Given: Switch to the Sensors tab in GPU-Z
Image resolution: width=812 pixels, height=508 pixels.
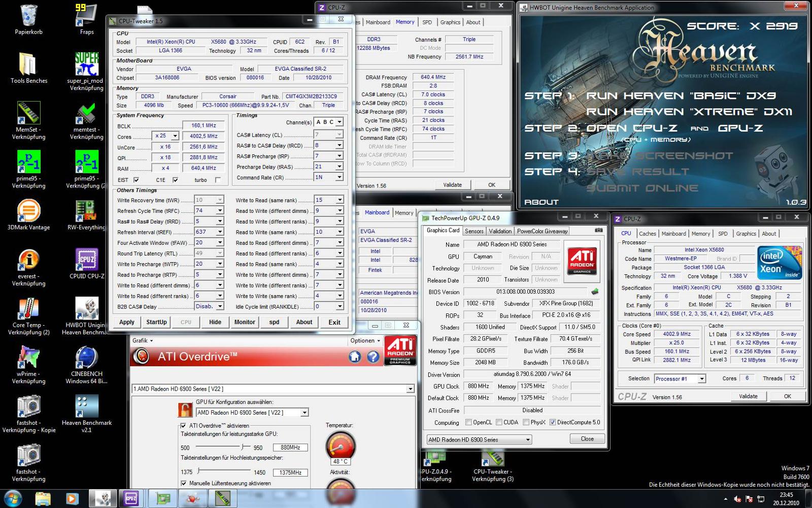Looking at the screenshot, I should (x=474, y=231).
